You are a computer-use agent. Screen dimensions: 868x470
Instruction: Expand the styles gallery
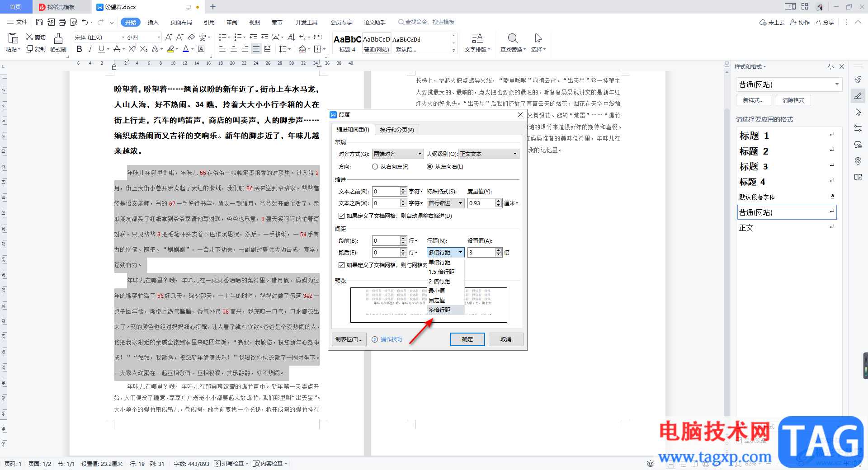[453, 51]
